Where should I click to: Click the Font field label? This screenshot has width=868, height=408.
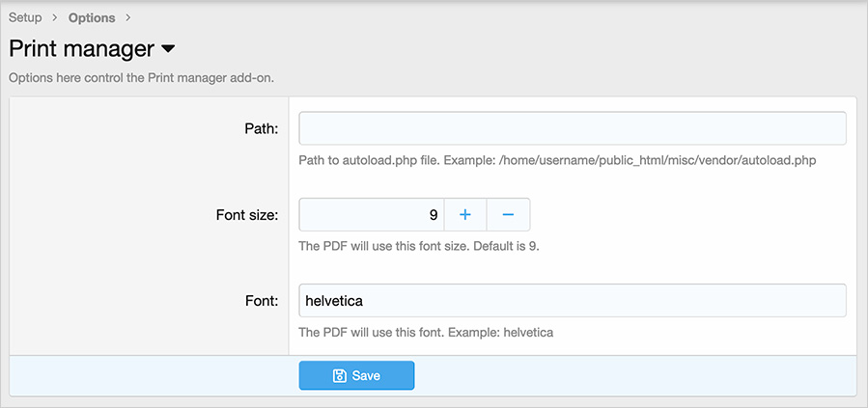[x=262, y=300]
